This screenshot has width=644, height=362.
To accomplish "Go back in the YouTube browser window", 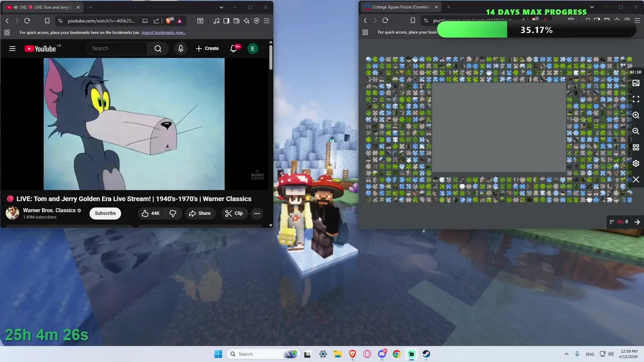I will (7, 21).
